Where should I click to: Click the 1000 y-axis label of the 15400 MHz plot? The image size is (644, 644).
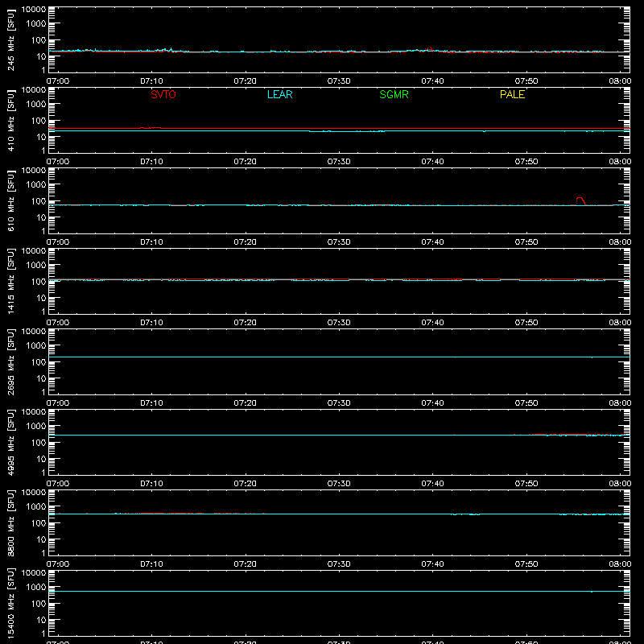[x=36, y=587]
